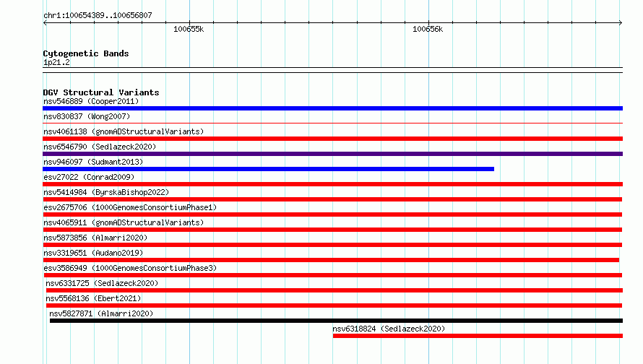Select the red nsv6331725 variant bar

335,290
